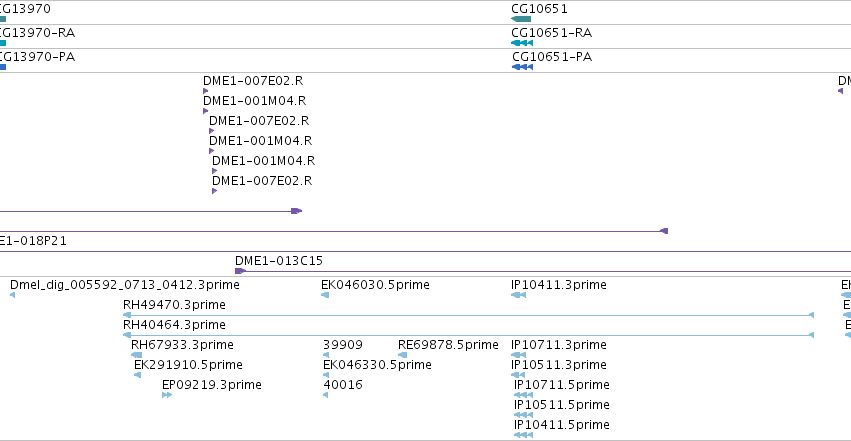Click the CG10651-PA protein arrow glyph
The width and height of the screenshot is (851, 441).
click(x=523, y=67)
